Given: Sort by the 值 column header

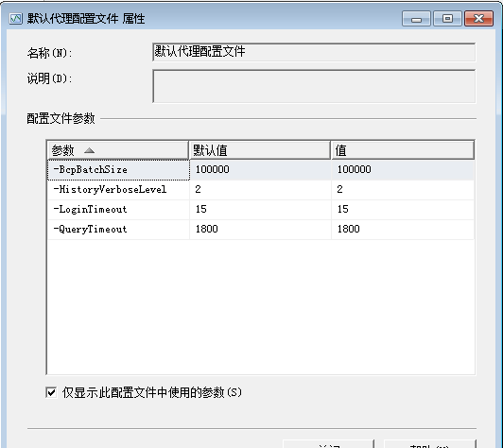Looking at the screenshot, I should click(x=402, y=150).
